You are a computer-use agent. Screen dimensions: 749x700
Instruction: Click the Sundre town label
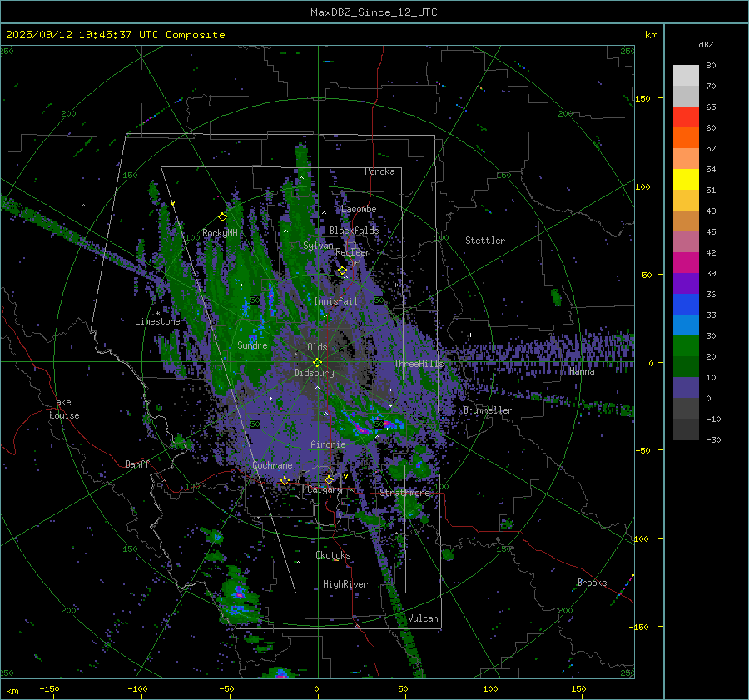[x=252, y=345]
